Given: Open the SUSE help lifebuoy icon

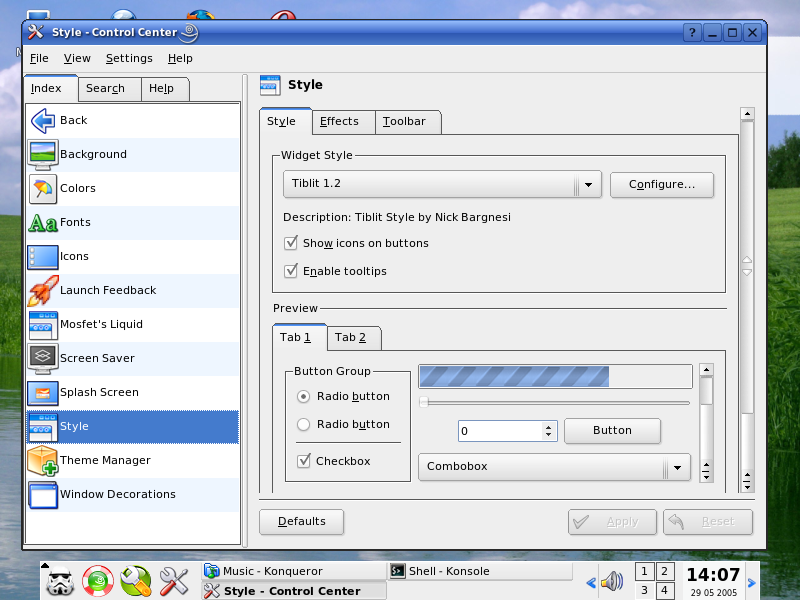Looking at the screenshot, I should point(98,581).
